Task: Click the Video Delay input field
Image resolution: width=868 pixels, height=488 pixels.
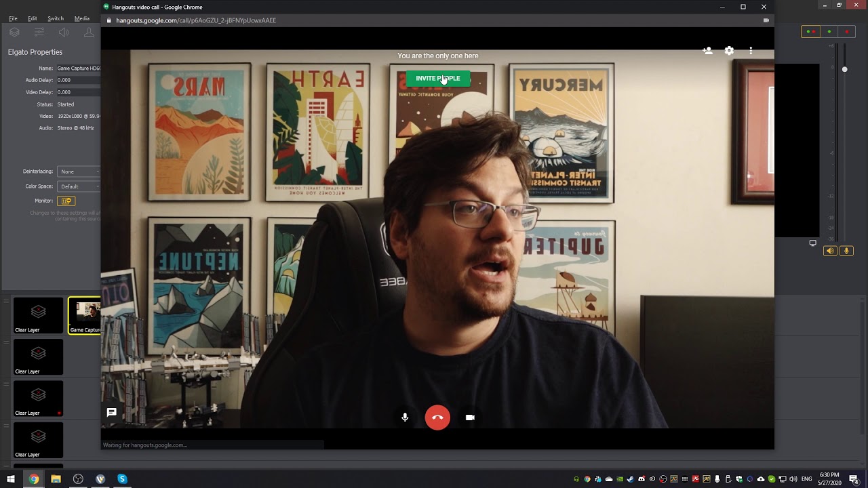Action: click(x=79, y=92)
